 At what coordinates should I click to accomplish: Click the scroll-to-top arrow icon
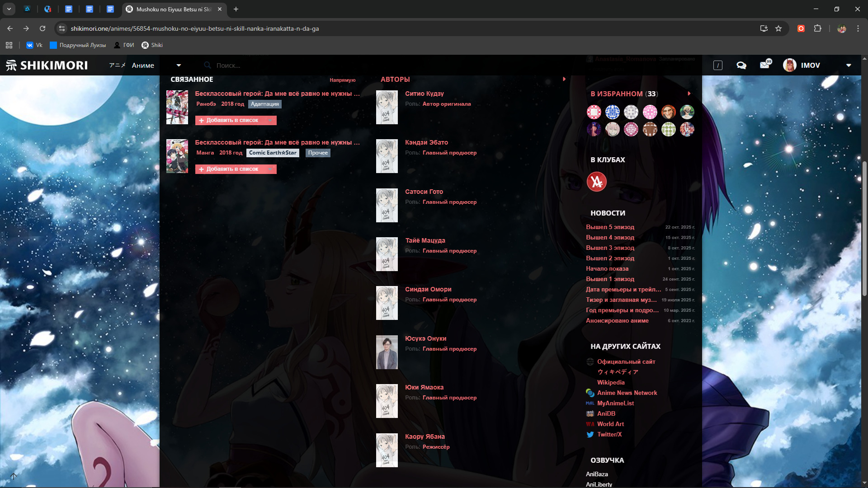click(x=14, y=476)
